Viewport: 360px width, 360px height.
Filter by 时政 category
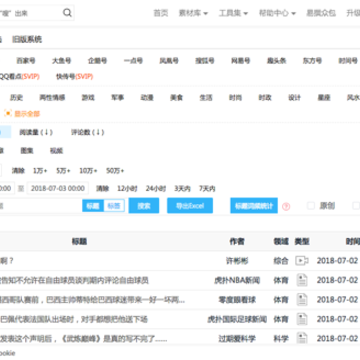[x=265, y=98]
